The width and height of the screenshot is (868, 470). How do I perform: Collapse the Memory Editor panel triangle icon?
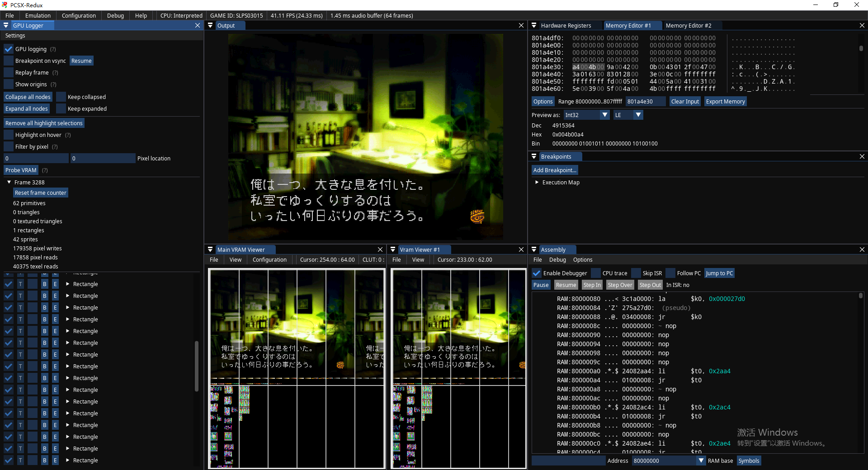[534, 26]
